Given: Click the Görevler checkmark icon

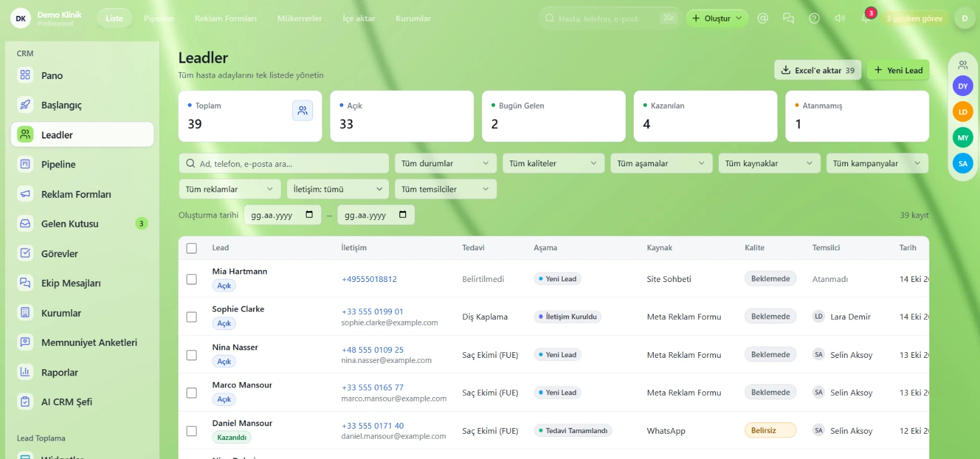Looking at the screenshot, I should pyautogui.click(x=25, y=253).
